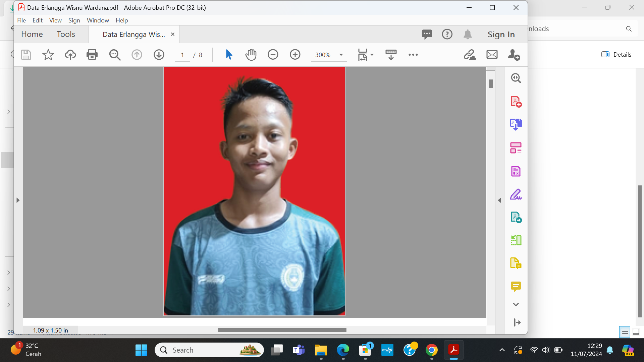Show more tools chevron in right pane

point(516,304)
